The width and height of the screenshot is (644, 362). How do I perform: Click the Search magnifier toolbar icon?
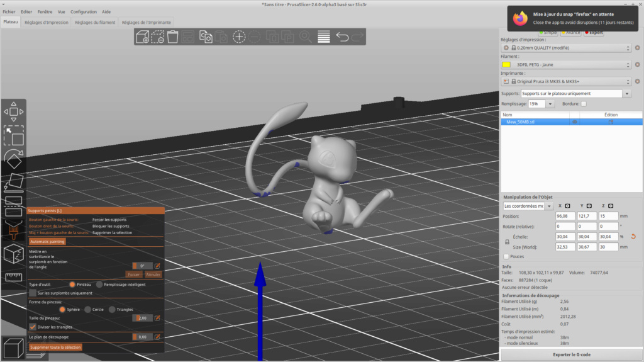[305, 37]
